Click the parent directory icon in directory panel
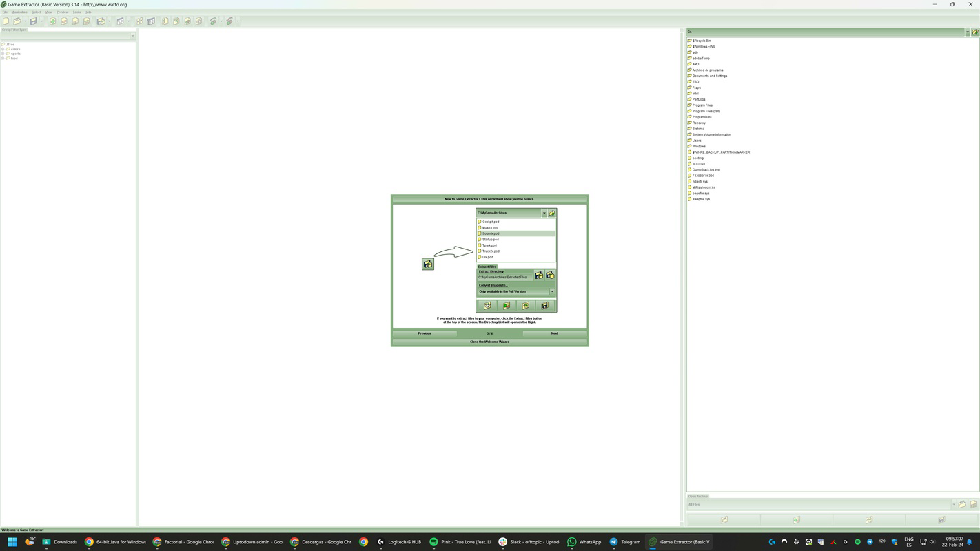 (x=974, y=32)
